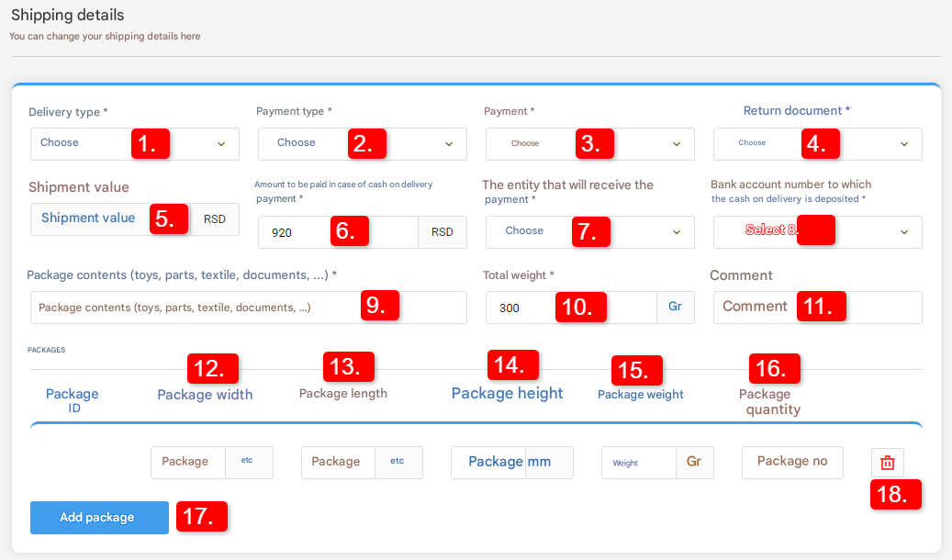Enter the Package quantity number field
This screenshot has height=560, width=952.
coord(791,462)
